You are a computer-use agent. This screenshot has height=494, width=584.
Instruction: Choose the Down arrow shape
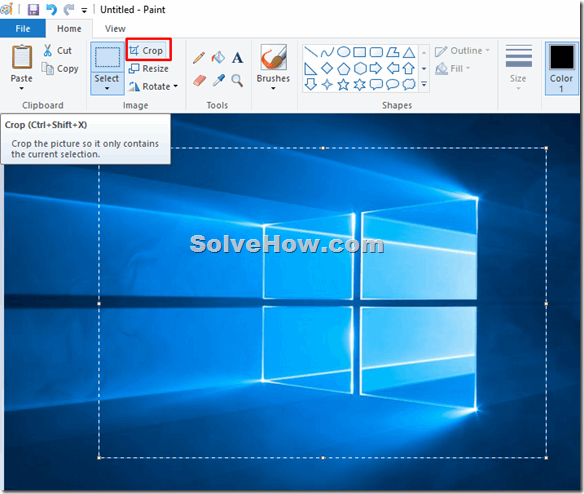coord(311,85)
